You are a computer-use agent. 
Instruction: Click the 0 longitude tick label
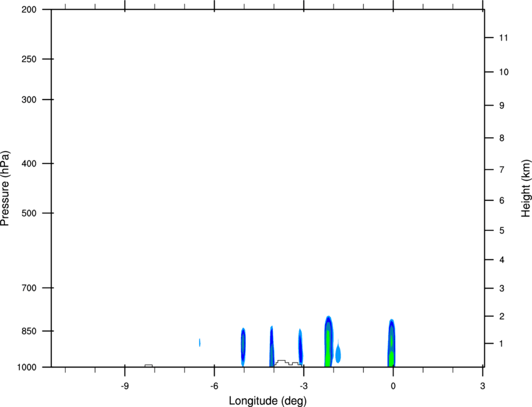tap(393, 386)
